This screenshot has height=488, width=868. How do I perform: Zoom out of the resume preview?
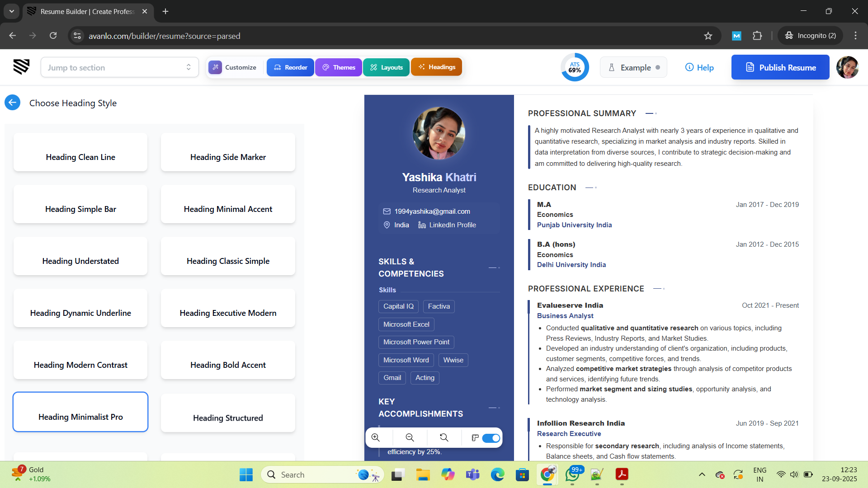(x=410, y=437)
